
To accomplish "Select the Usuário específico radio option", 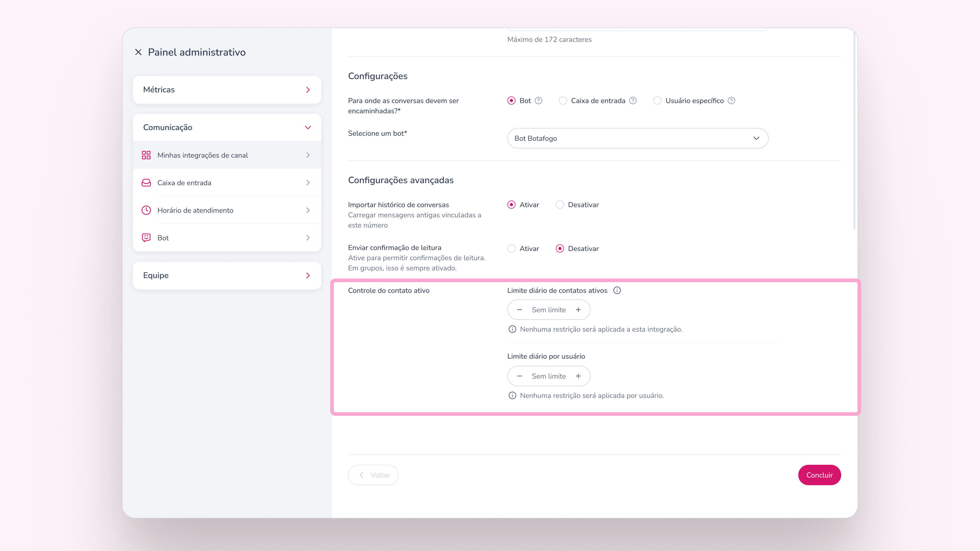I will [x=657, y=101].
